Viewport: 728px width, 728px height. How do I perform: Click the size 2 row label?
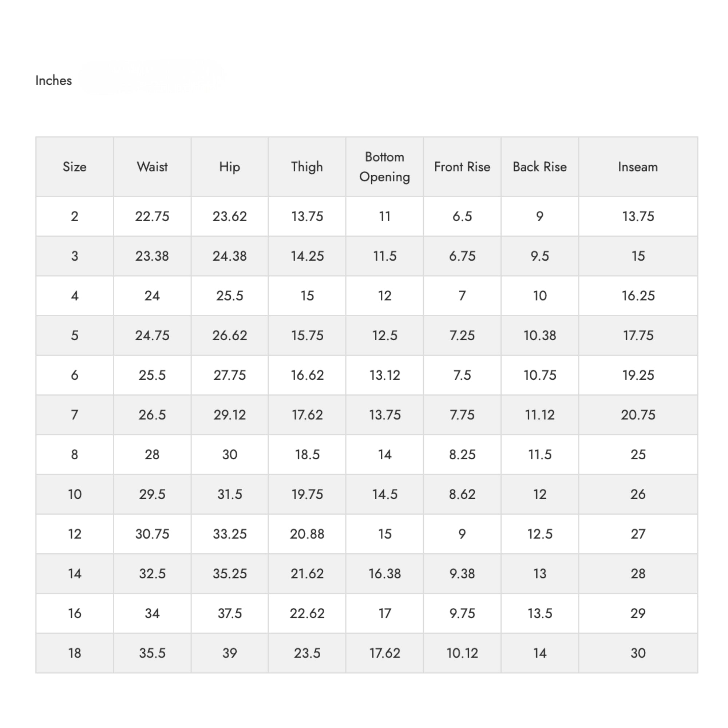click(75, 216)
